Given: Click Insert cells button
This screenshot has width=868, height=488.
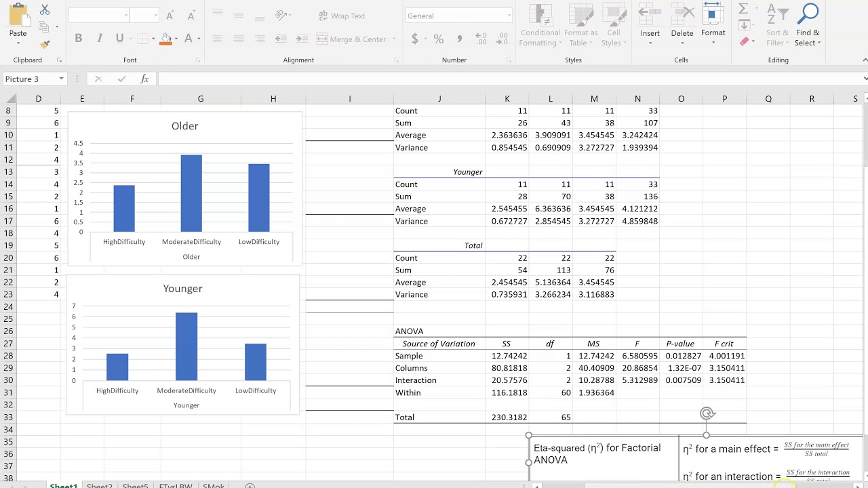Looking at the screenshot, I should tap(650, 25).
